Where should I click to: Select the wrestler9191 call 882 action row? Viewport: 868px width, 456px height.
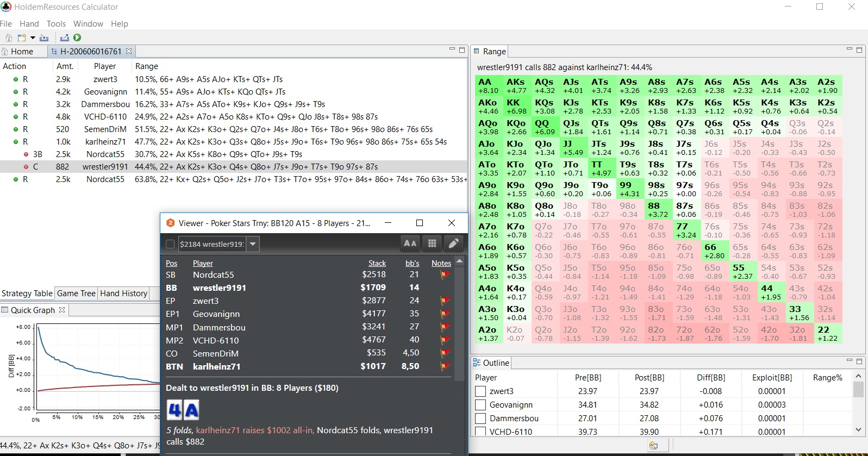pyautogui.click(x=234, y=167)
